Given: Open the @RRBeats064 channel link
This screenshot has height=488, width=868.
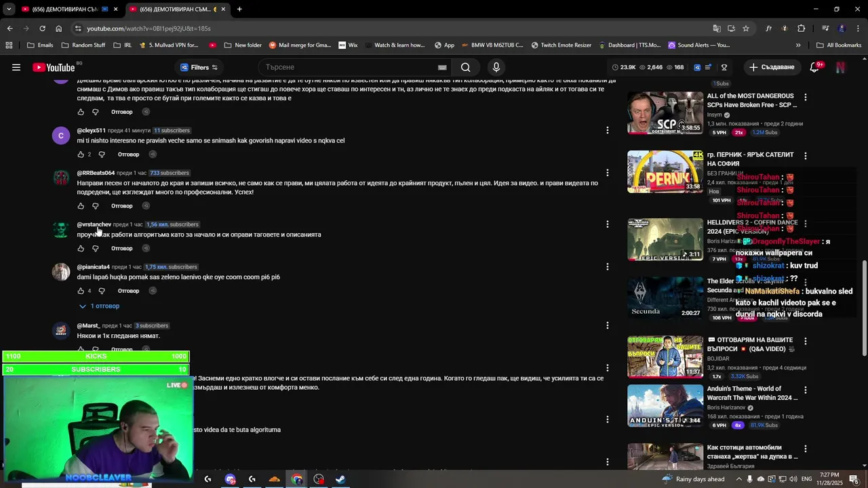Looking at the screenshot, I should (x=96, y=173).
